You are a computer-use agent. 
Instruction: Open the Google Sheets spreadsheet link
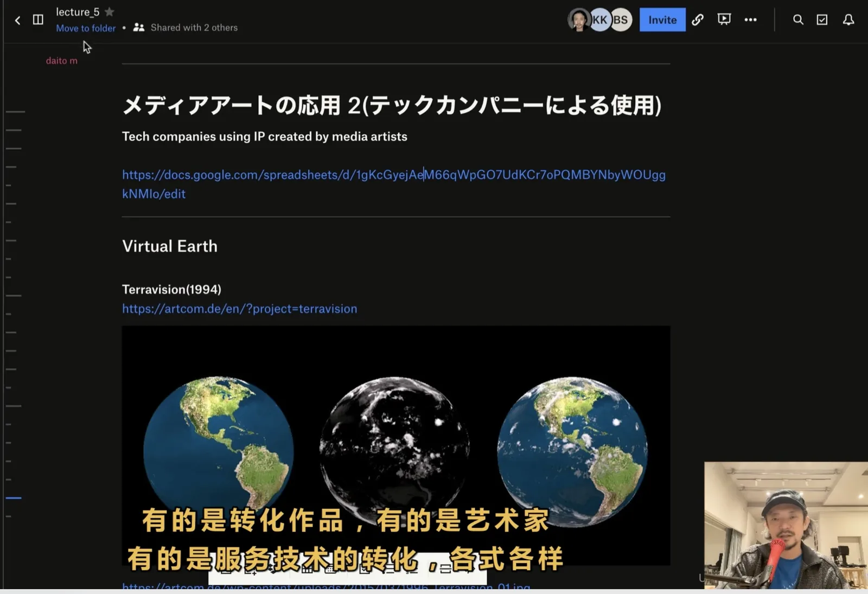coord(393,175)
